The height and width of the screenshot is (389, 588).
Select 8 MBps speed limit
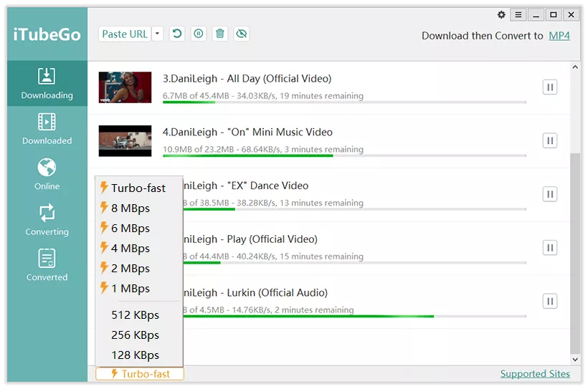(131, 208)
